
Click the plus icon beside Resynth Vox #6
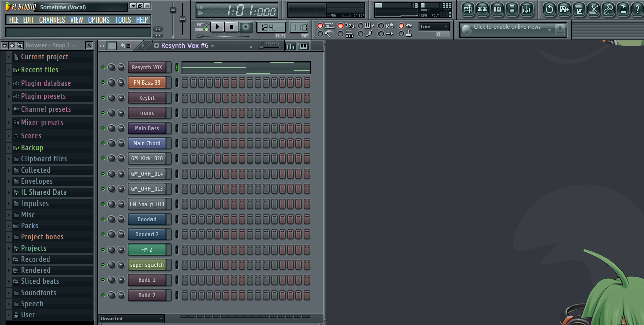click(156, 46)
